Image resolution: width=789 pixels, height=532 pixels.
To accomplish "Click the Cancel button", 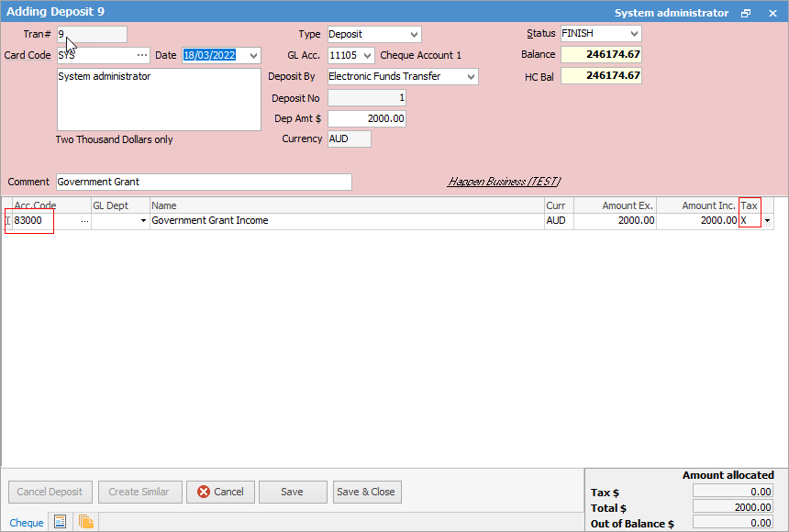I will tap(220, 492).
